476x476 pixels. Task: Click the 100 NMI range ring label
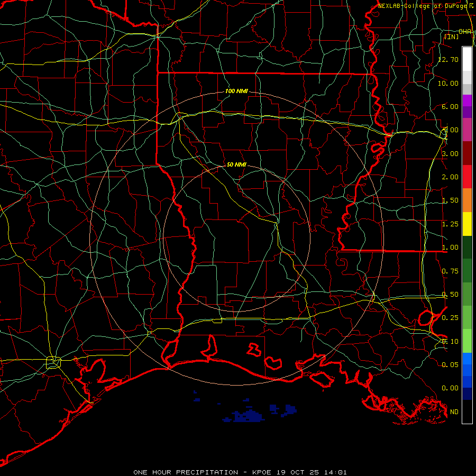point(236,91)
